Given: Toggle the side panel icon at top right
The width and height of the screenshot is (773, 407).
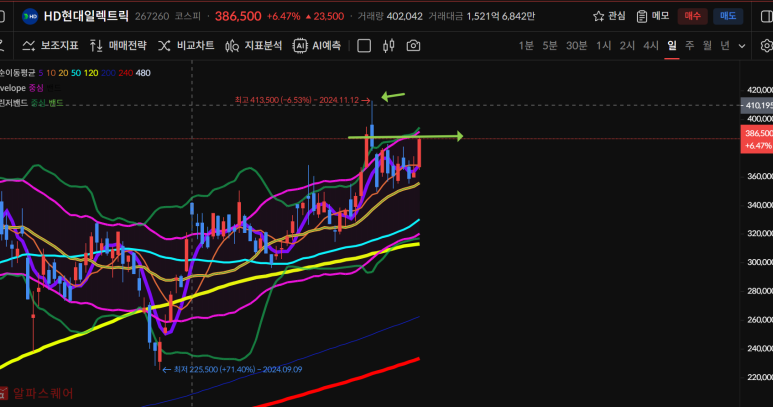Looking at the screenshot, I should (x=767, y=16).
